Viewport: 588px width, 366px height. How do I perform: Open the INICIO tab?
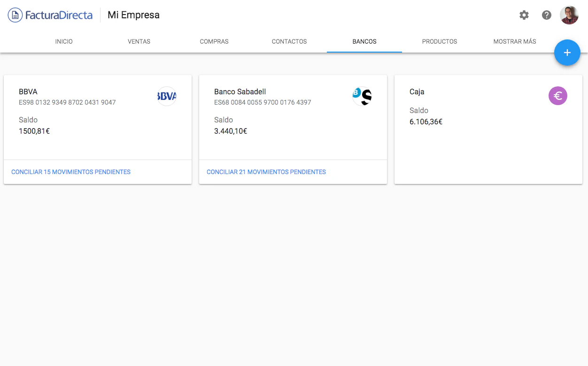click(63, 41)
